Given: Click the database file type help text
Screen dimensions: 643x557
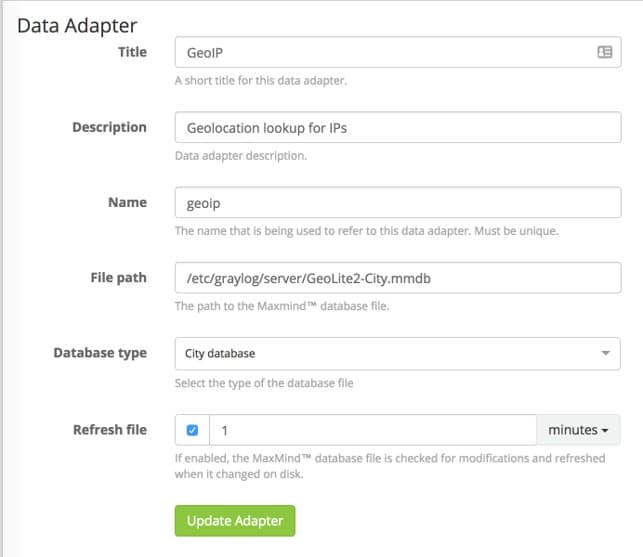Looking at the screenshot, I should coord(264,383).
